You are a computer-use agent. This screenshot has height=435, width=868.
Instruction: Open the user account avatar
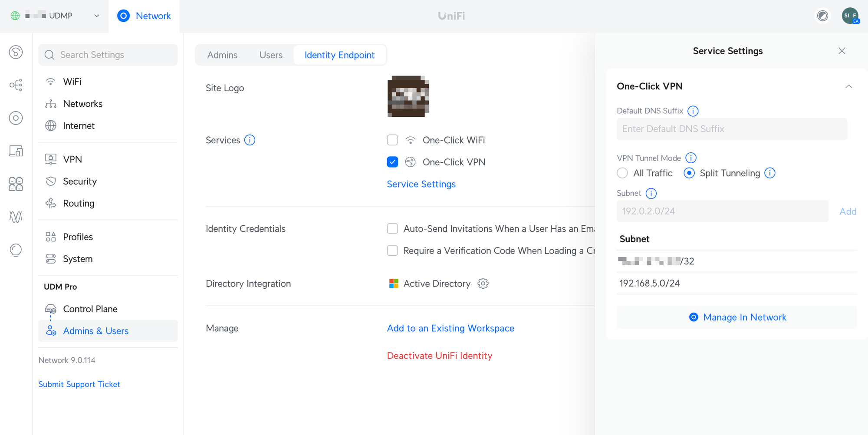point(850,16)
